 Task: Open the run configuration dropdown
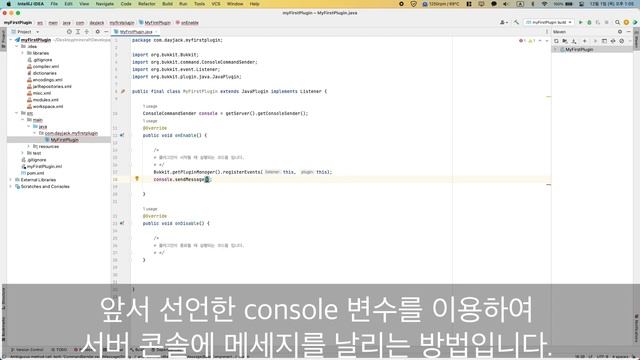pos(549,22)
